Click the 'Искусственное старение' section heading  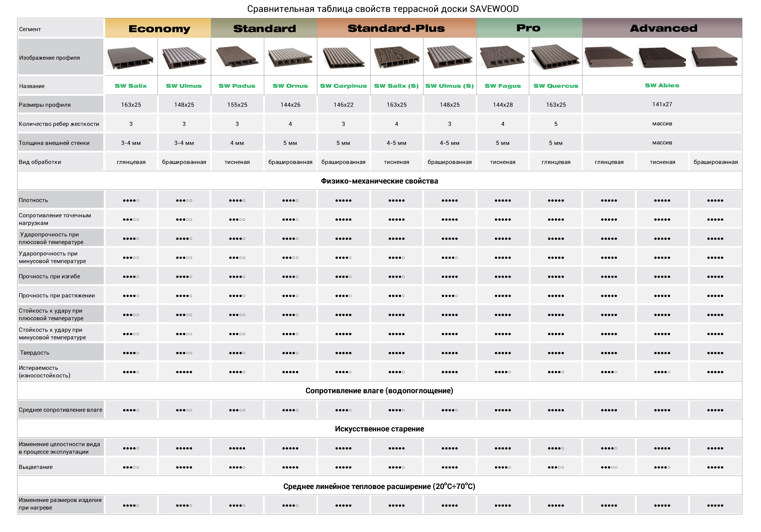[379, 429]
